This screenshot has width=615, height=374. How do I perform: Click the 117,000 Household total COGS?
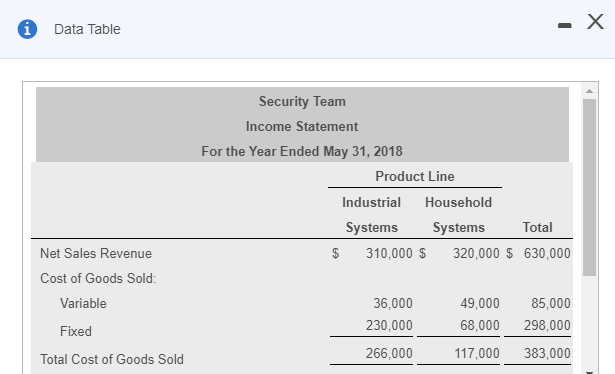click(477, 354)
